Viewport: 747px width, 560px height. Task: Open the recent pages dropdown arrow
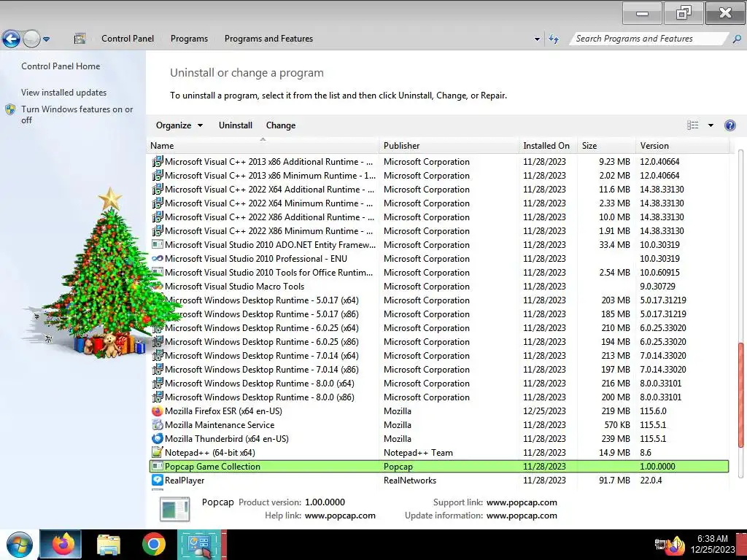(46, 39)
